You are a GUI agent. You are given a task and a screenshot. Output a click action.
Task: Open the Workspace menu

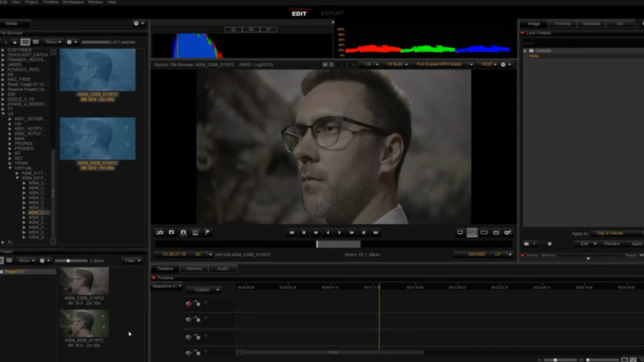click(x=73, y=3)
